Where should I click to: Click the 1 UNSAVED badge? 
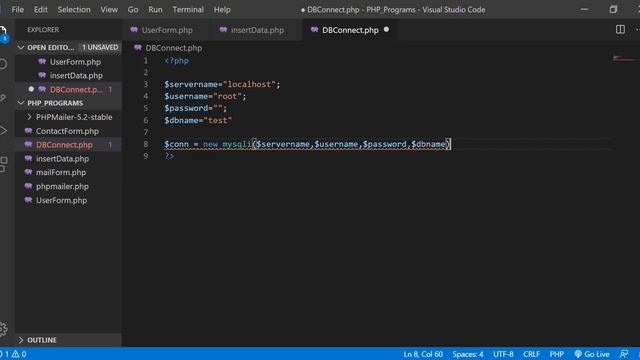click(x=100, y=47)
